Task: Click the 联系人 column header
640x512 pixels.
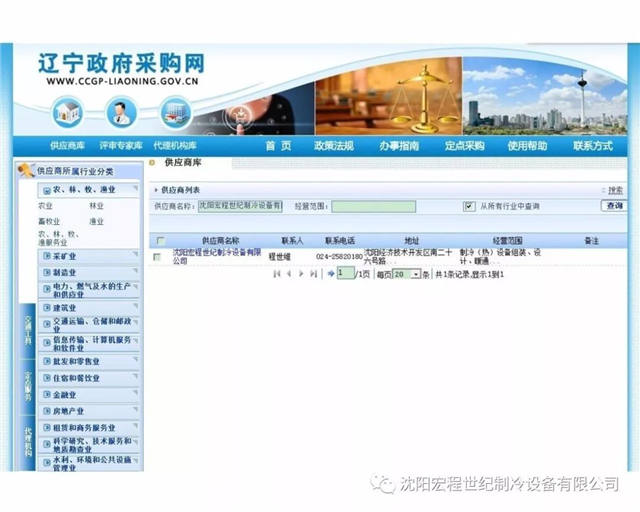Action: [x=292, y=241]
